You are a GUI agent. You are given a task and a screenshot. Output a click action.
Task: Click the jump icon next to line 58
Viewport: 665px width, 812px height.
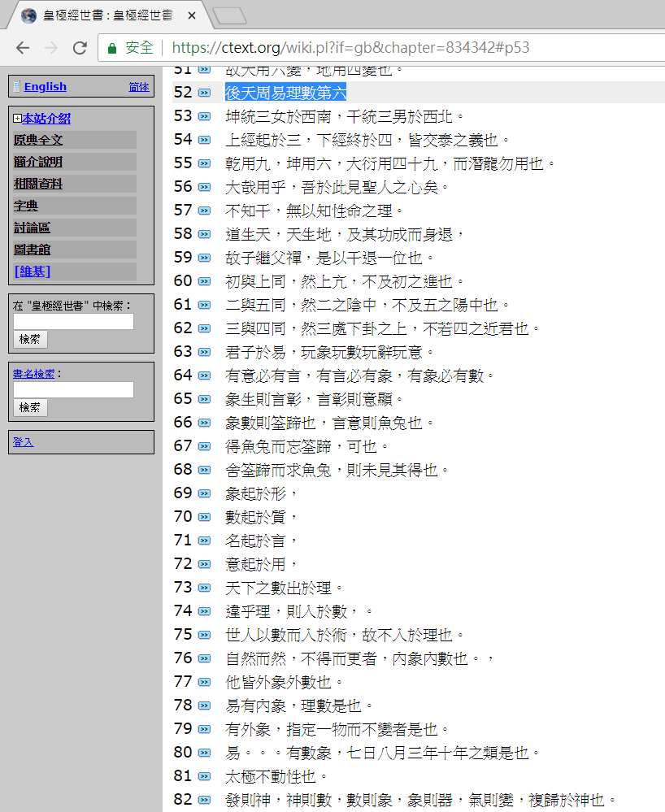(203, 233)
